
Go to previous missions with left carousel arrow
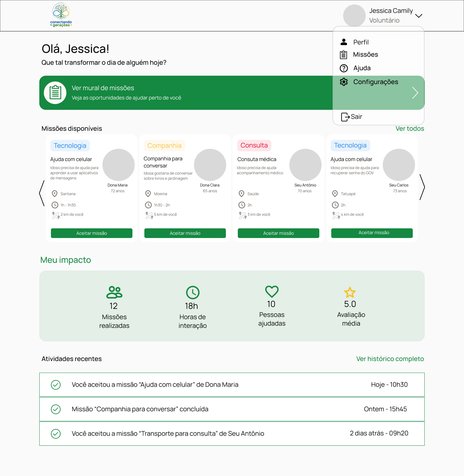click(x=42, y=193)
